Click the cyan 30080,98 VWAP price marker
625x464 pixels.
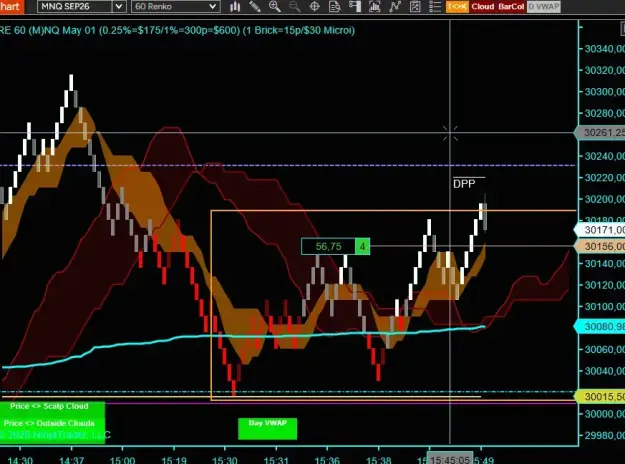(x=601, y=327)
